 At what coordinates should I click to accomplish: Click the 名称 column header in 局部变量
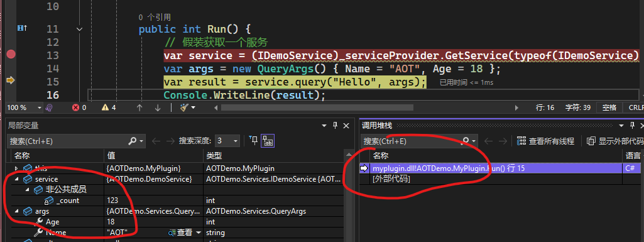(22, 156)
